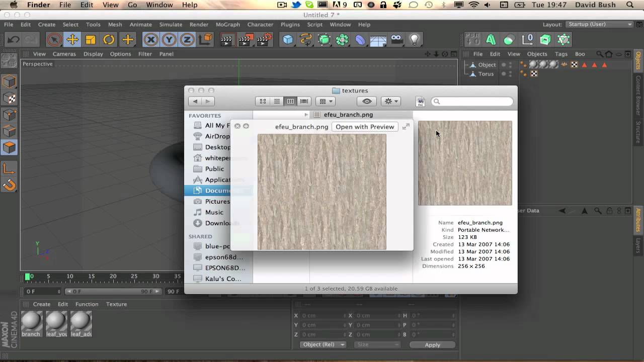This screenshot has height=362, width=644.
Task: Activate the Move tool
Action: click(72, 40)
